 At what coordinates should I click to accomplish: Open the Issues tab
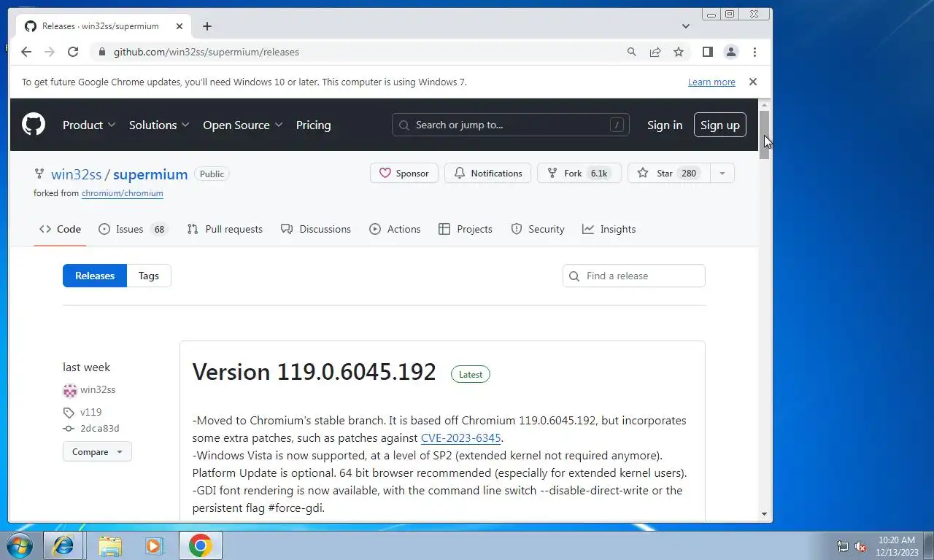click(x=133, y=229)
